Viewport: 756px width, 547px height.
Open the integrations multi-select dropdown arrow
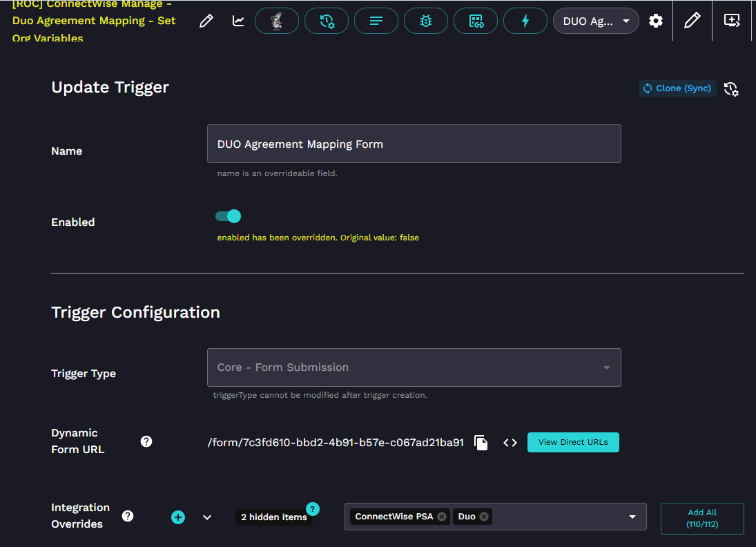coord(632,517)
